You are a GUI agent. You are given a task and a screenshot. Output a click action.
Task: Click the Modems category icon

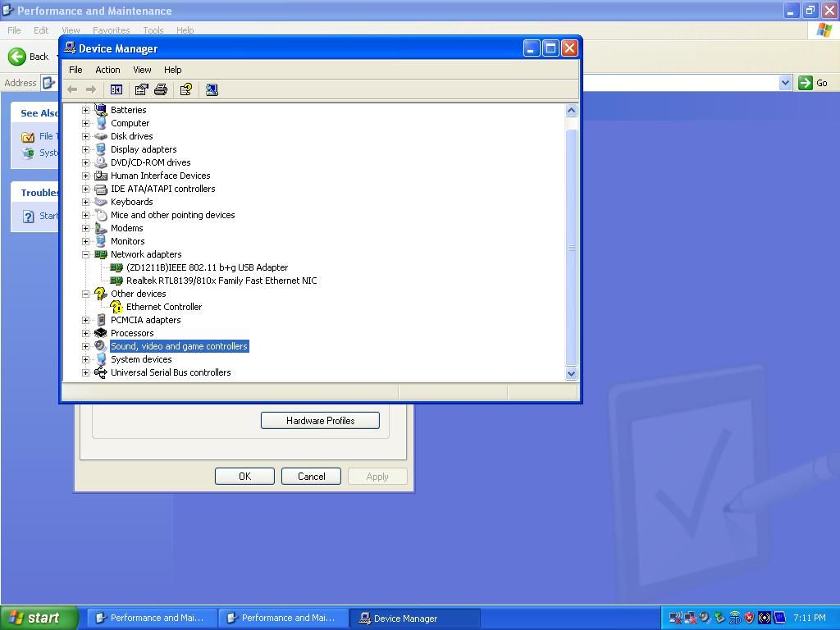(x=101, y=228)
